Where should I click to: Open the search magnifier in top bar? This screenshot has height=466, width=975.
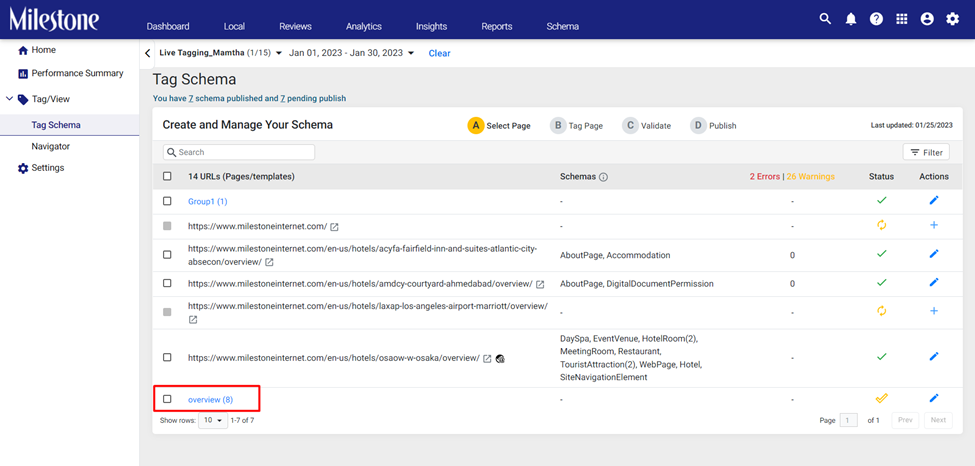tap(825, 19)
